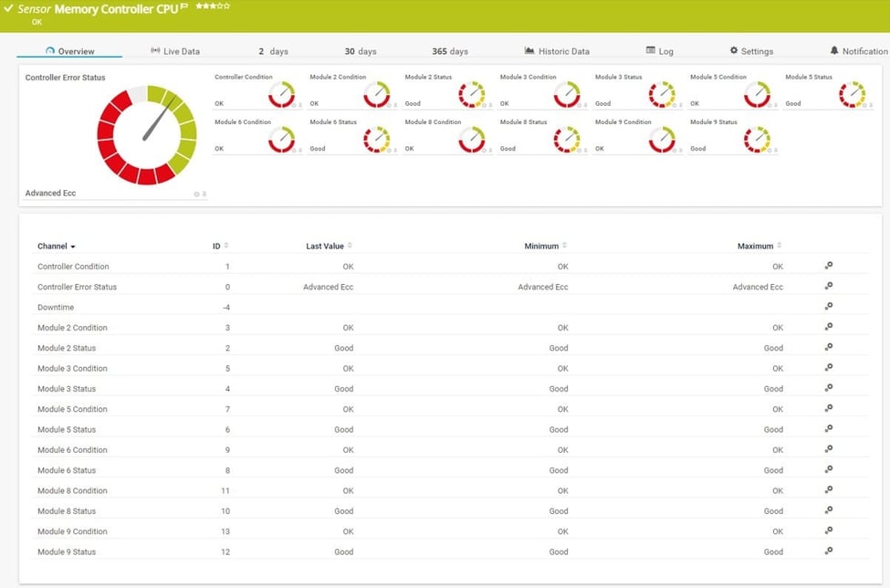The width and height of the screenshot is (890, 588).
Task: Open the Settings gear icon
Action: point(733,51)
